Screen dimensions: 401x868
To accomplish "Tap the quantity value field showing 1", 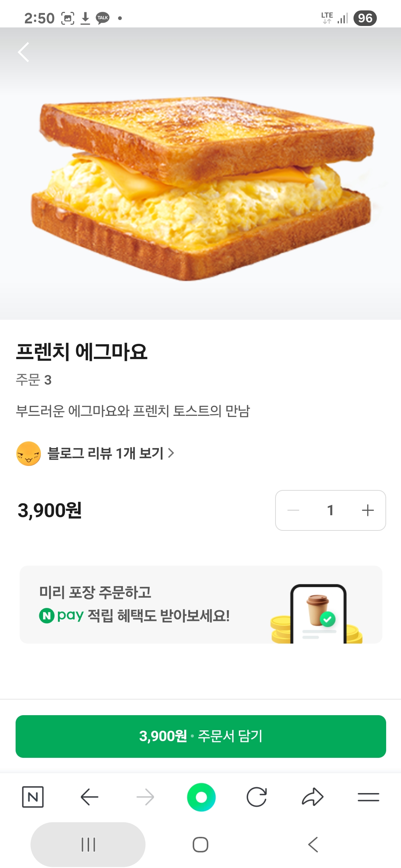I will click(330, 510).
